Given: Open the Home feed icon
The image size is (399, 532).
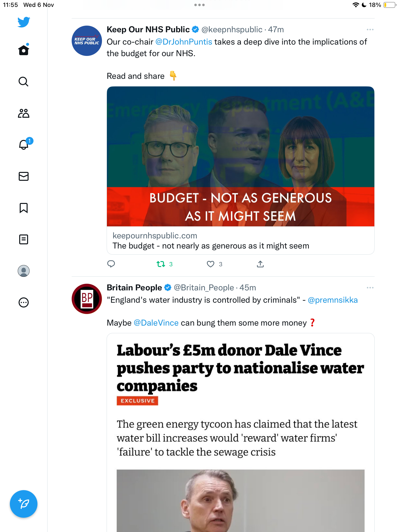Looking at the screenshot, I should click(24, 50).
